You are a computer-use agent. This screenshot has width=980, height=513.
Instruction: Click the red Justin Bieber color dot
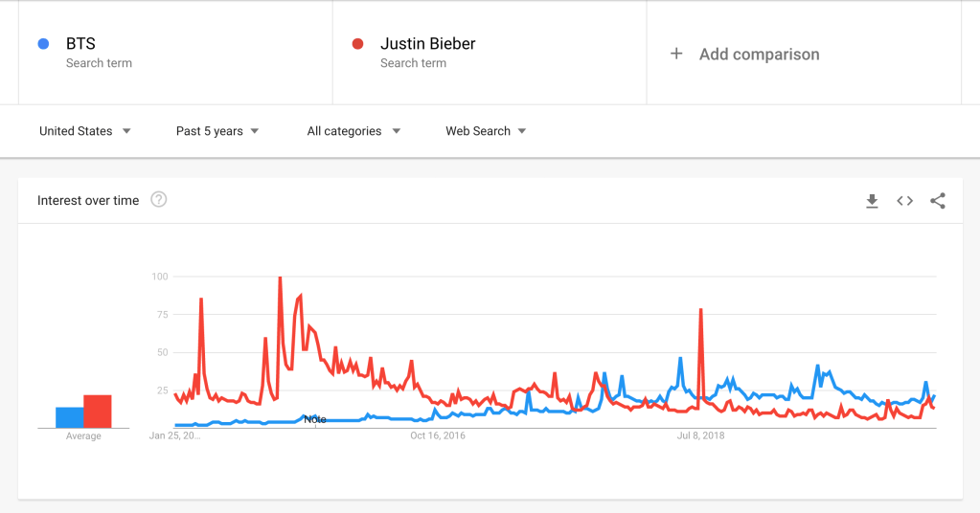pyautogui.click(x=357, y=44)
